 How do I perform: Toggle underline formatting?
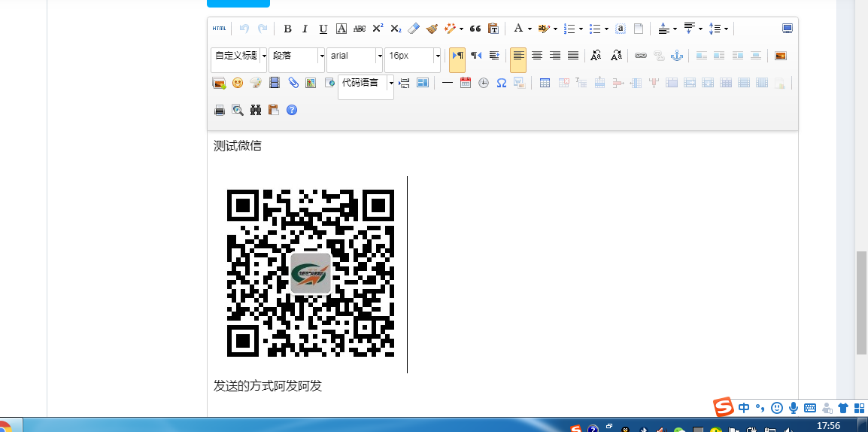pos(323,29)
